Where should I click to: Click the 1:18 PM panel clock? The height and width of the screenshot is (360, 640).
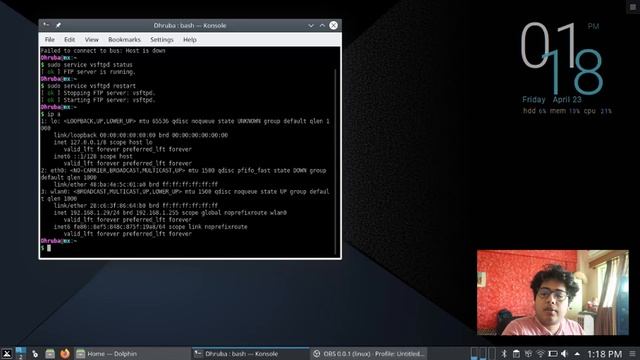[x=604, y=354]
